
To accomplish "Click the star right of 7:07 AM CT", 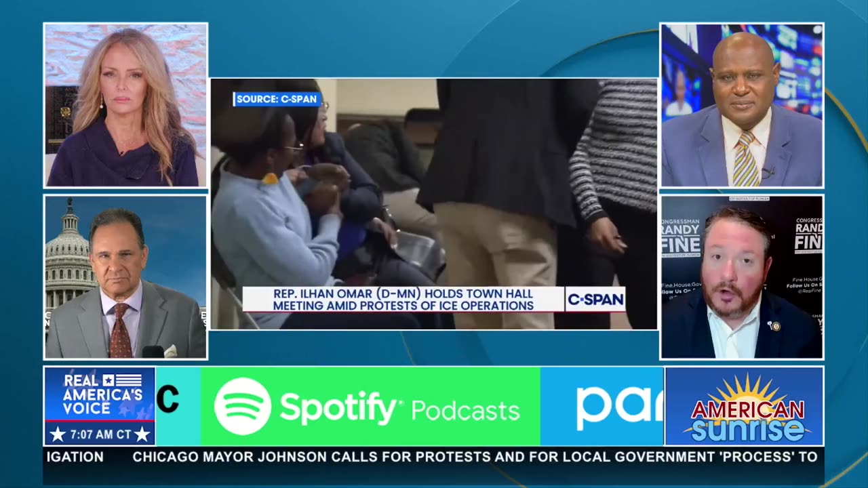I will [x=142, y=434].
